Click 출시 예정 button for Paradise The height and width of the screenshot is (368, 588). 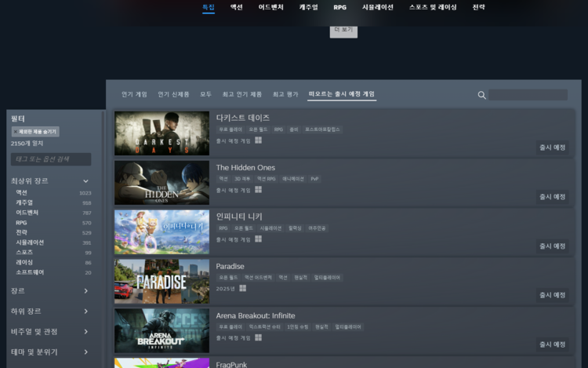(552, 295)
